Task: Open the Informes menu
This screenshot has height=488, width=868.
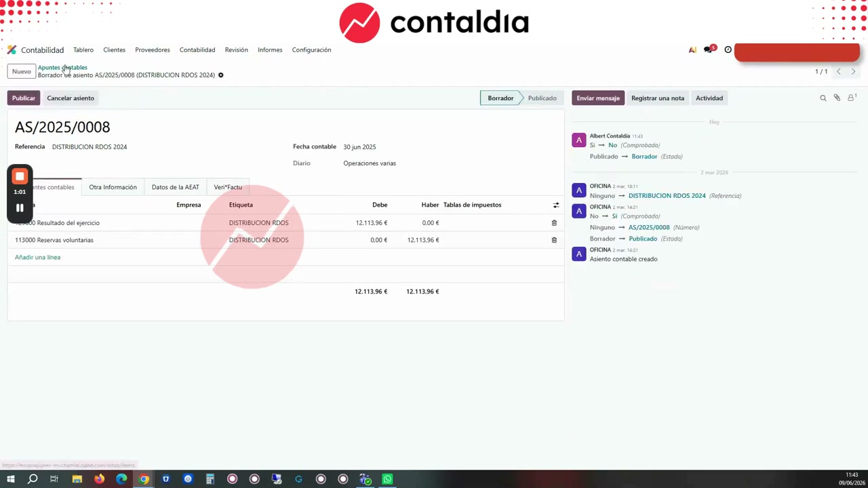Action: click(x=270, y=50)
